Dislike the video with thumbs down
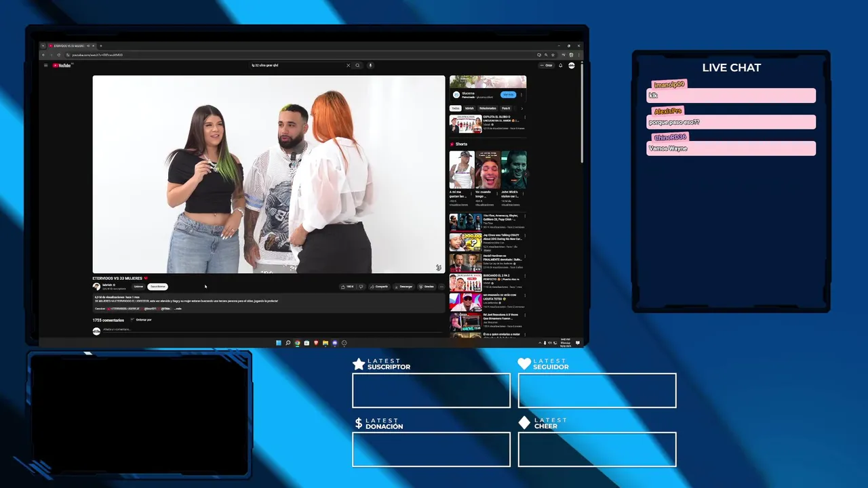 coord(361,287)
